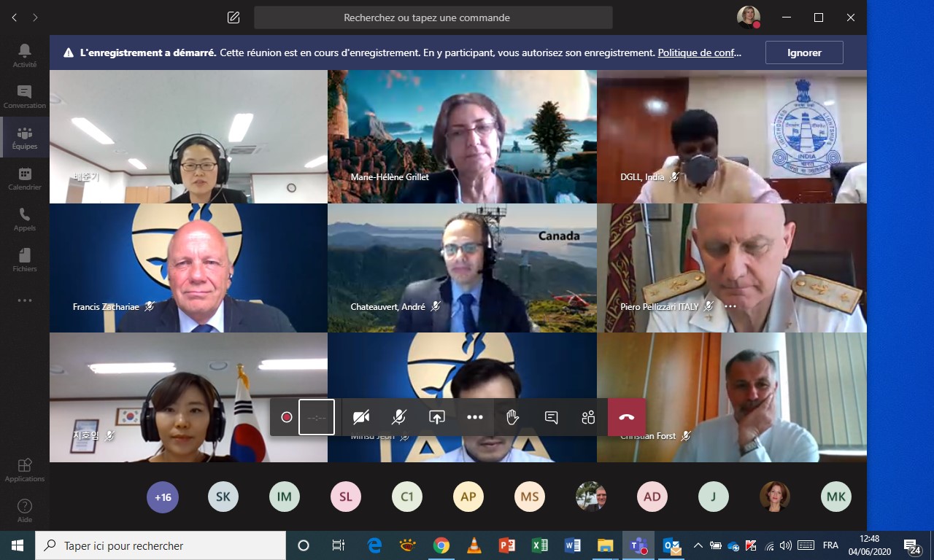Click the share screen icon
Viewport: 934px width, 560px height.
436,417
